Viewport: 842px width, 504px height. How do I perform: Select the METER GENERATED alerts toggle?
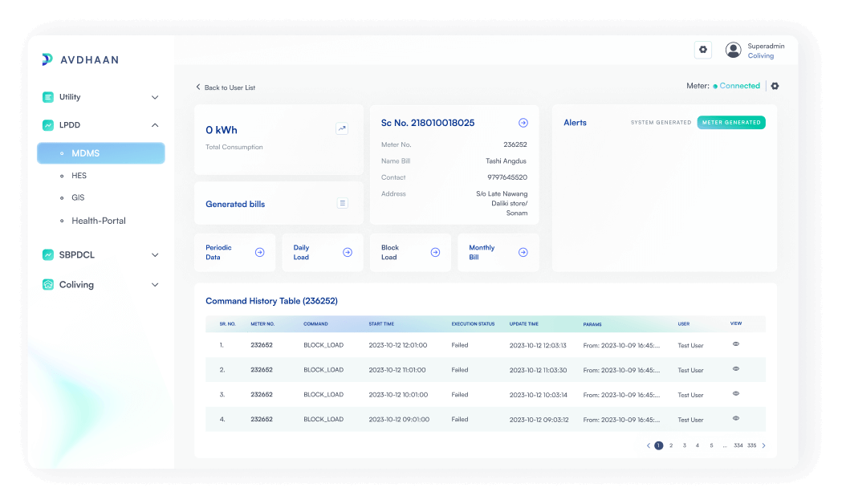click(731, 122)
